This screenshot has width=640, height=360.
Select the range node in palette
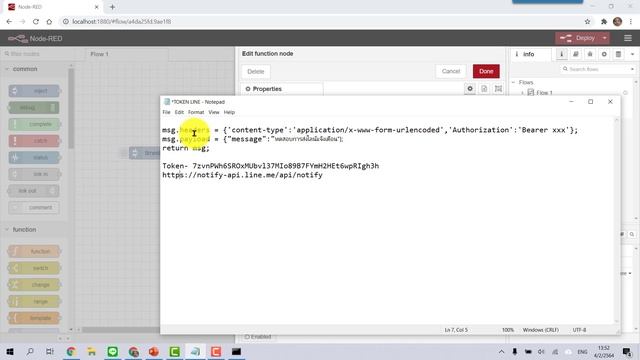[34, 302]
